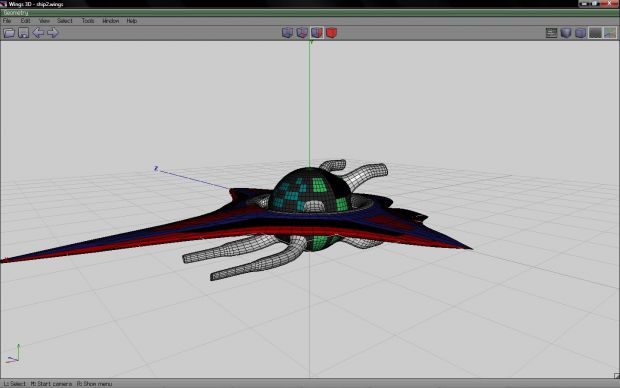Toggle ground plane grid display icon
Image resolution: width=620 pixels, height=388 pixels.
[x=595, y=33]
